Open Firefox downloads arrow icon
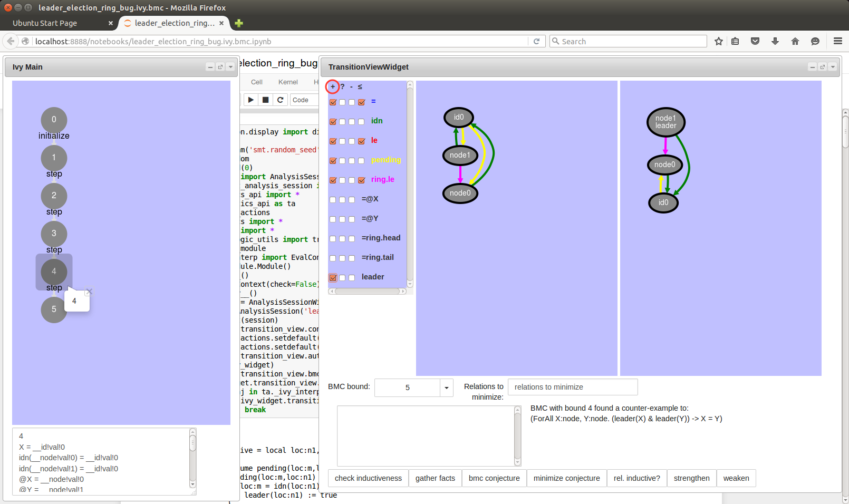The height and width of the screenshot is (504, 849). point(775,41)
